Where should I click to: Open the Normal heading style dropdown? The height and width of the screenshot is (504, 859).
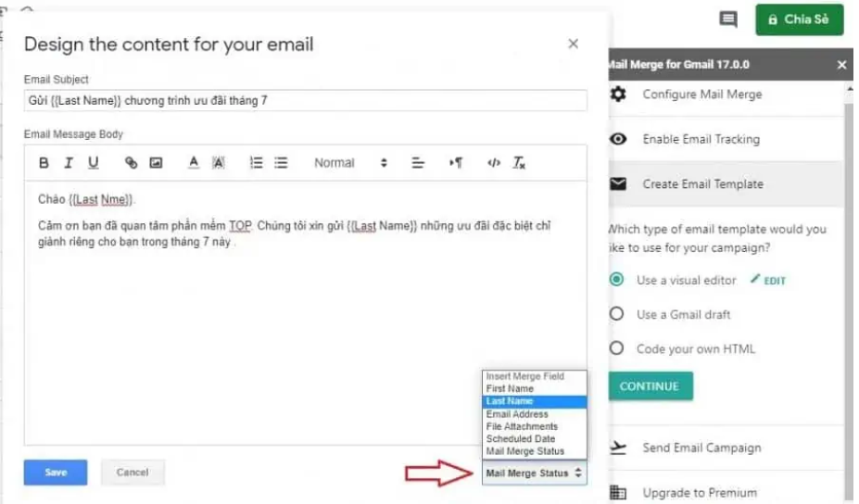coord(350,163)
